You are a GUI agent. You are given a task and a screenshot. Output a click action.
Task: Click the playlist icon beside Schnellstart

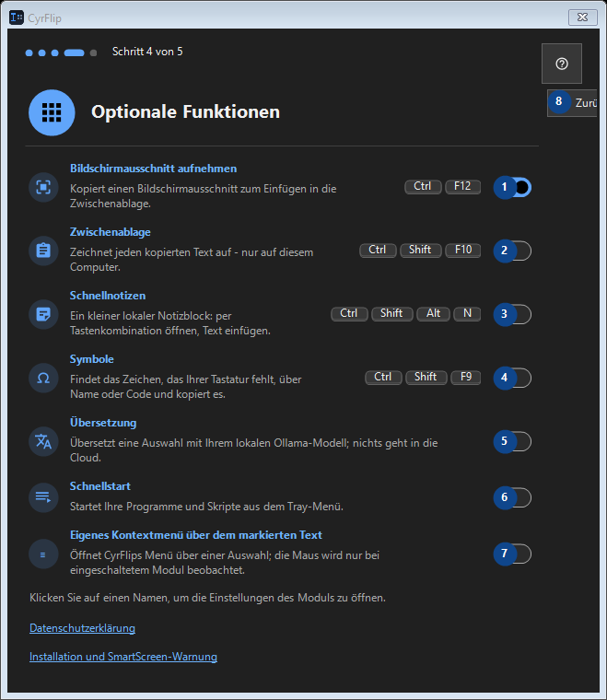click(x=43, y=497)
